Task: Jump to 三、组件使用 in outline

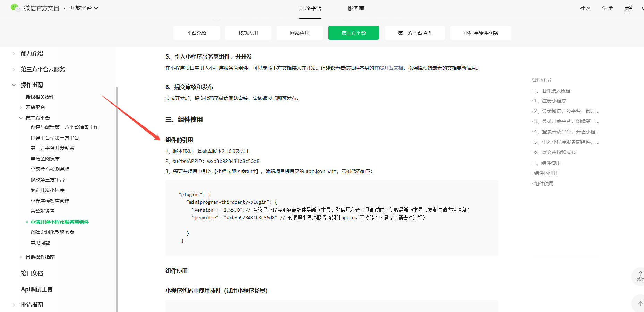Action: (x=546, y=163)
